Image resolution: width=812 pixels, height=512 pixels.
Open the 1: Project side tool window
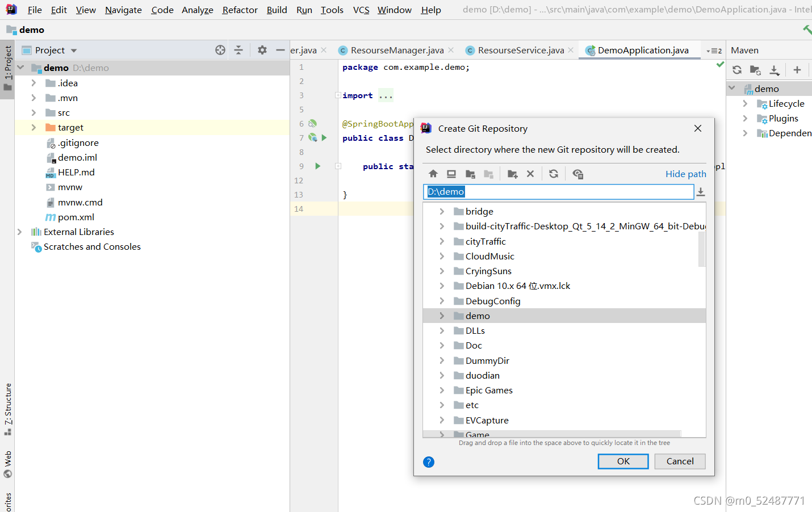tap(7, 69)
